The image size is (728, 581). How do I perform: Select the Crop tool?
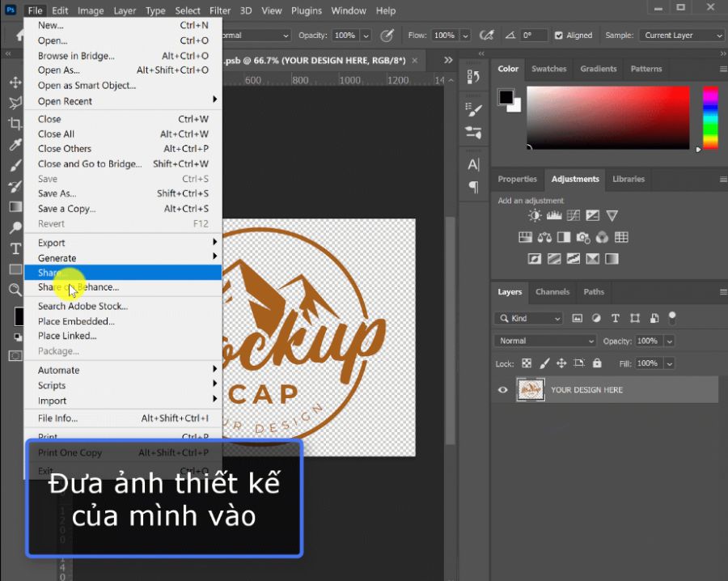click(15, 124)
